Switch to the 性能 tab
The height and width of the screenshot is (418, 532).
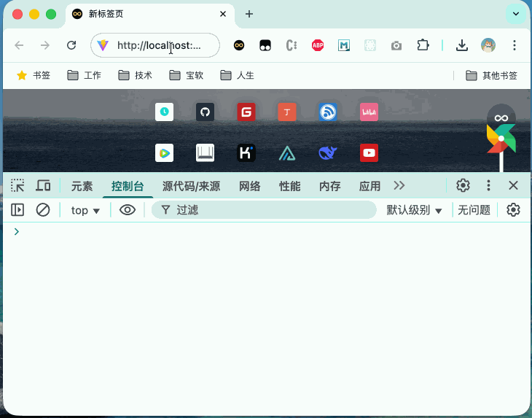[290, 186]
